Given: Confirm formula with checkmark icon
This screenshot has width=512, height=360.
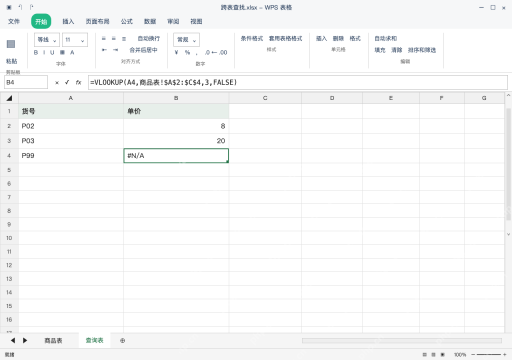Looking at the screenshot, I should click(67, 82).
